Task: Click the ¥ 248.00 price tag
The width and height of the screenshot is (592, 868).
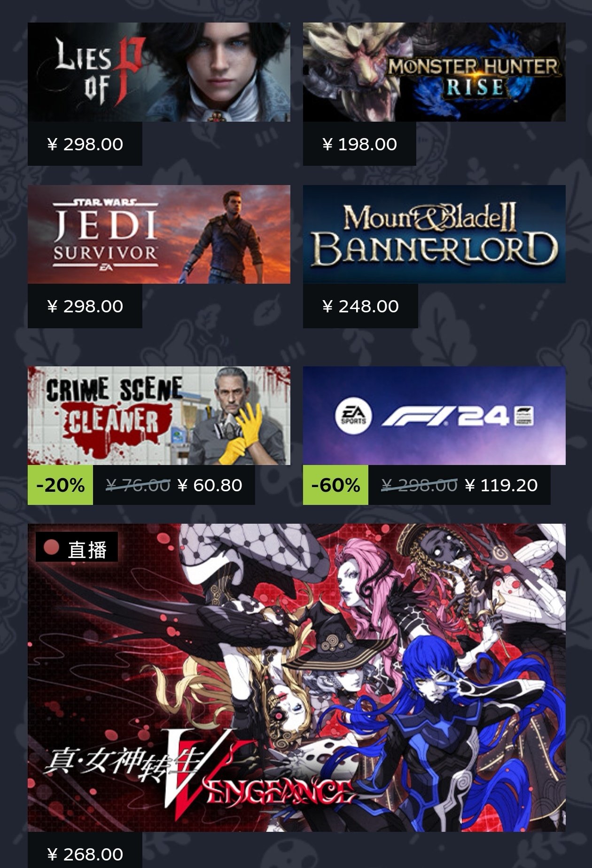Action: pyautogui.click(x=360, y=306)
